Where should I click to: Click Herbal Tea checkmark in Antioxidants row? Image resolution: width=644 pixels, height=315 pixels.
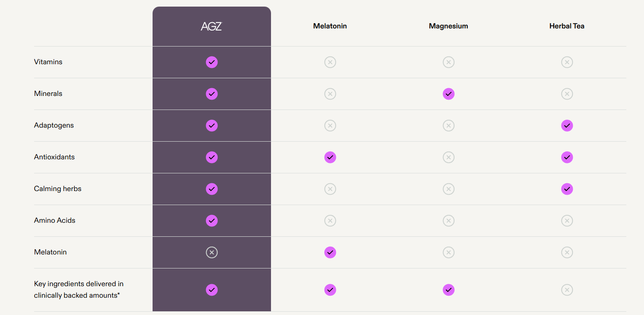coord(567,157)
